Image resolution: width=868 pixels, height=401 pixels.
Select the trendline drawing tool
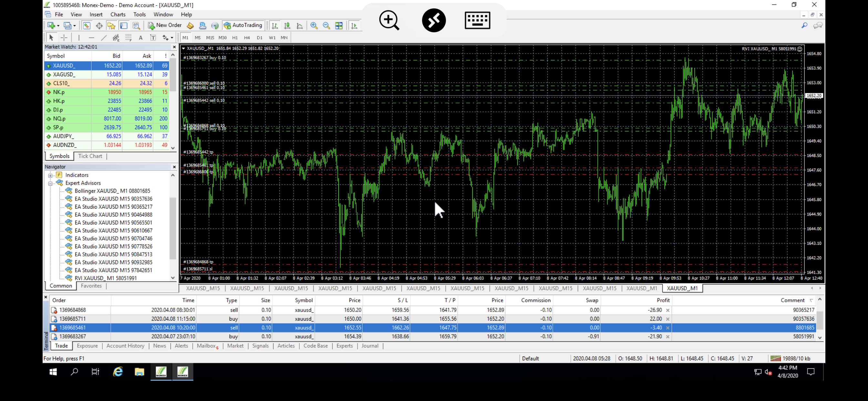pyautogui.click(x=104, y=37)
